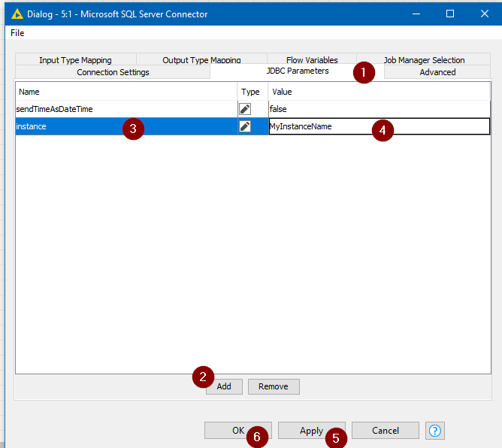Cancel the dialog
Screen dimensions: 502x448
tap(385, 430)
